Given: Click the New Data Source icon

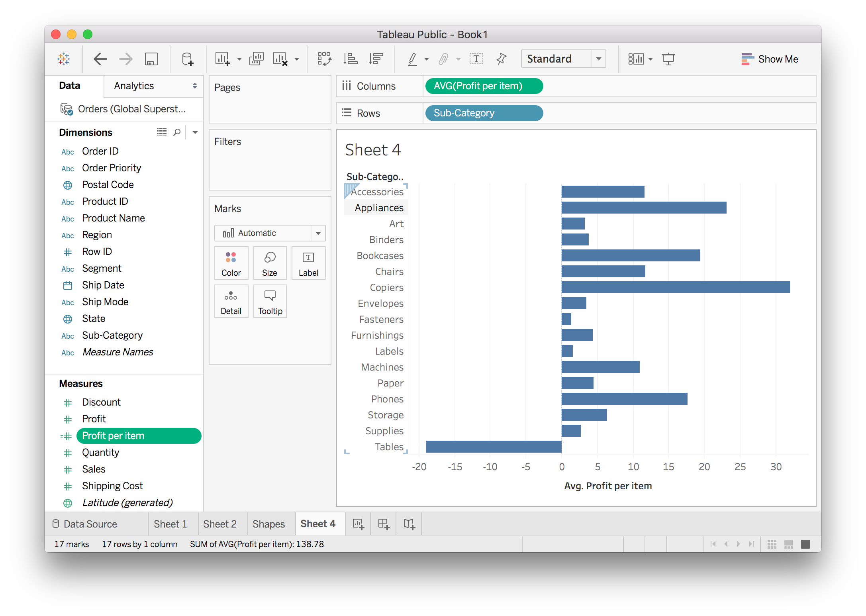Looking at the screenshot, I should (187, 59).
